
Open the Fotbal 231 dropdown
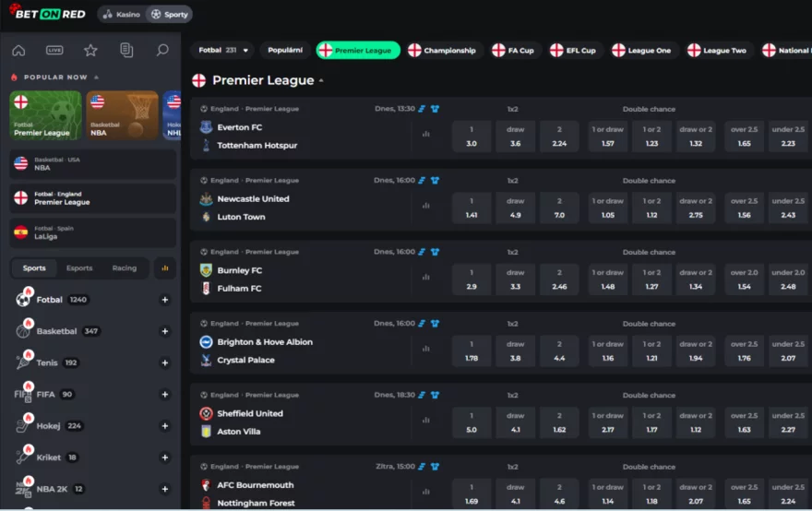click(x=223, y=50)
